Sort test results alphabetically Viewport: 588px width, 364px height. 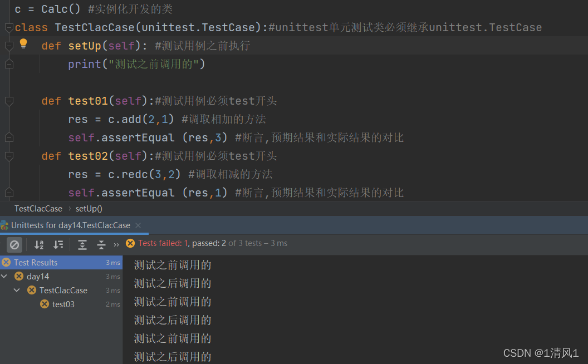pyautogui.click(x=39, y=245)
